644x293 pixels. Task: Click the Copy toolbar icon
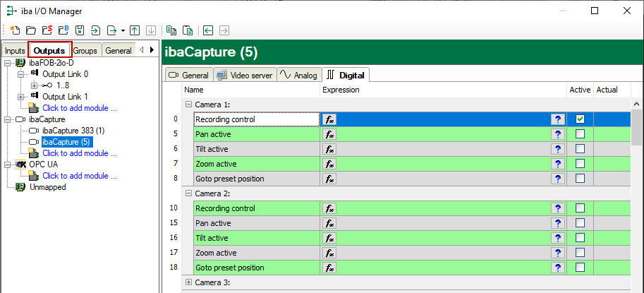point(171,30)
